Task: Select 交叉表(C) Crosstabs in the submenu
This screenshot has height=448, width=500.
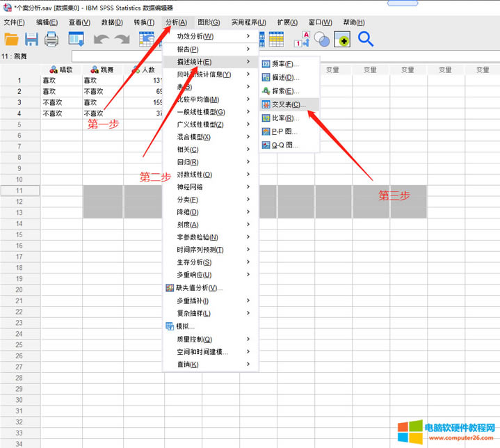Action: (x=287, y=104)
